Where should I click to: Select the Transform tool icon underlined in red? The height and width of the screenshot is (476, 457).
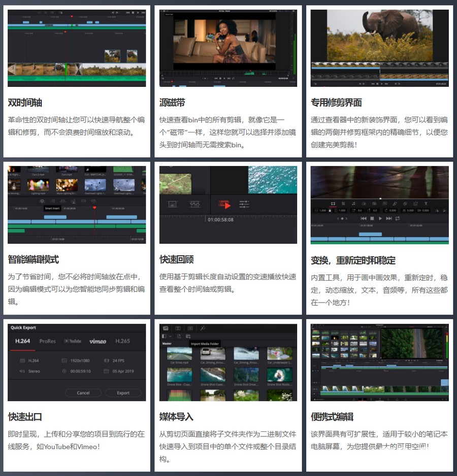[x=333, y=203]
